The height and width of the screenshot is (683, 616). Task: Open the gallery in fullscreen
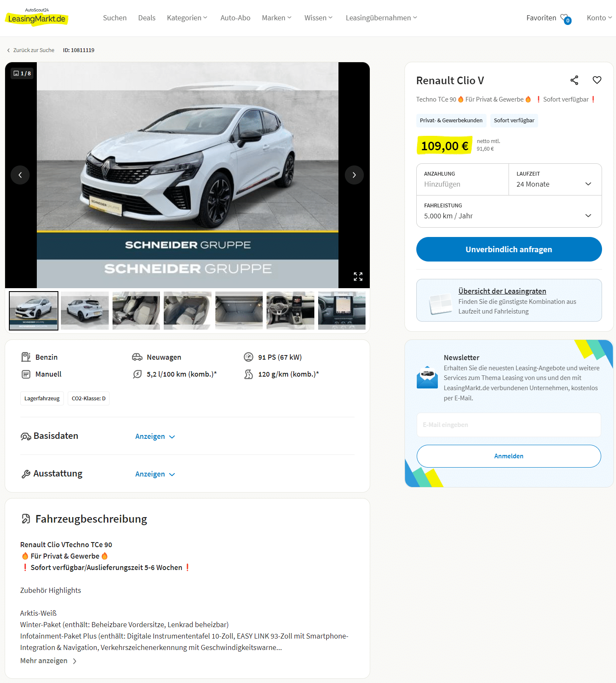[358, 276]
